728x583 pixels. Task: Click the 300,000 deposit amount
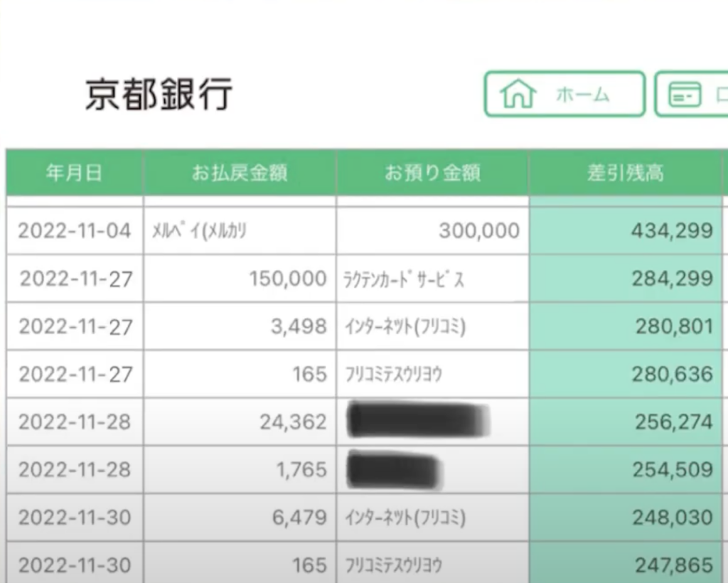[479, 230]
